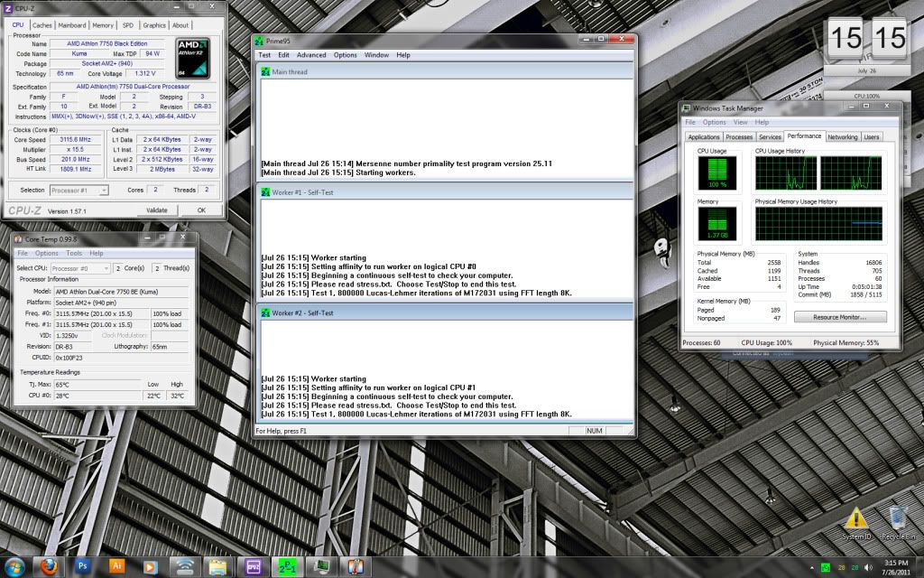
Task: Open the Test menu in Prime95
Action: tap(264, 55)
